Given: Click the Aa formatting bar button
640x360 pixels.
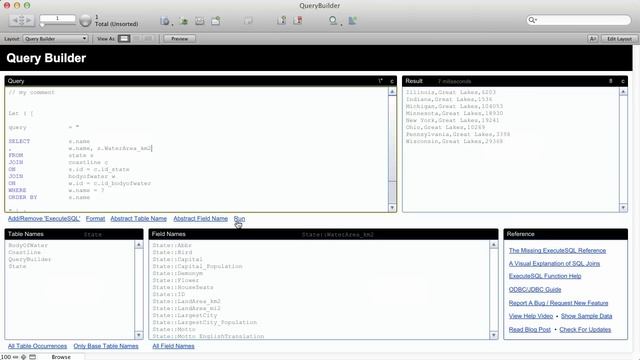Looking at the screenshot, I should pos(593,39).
